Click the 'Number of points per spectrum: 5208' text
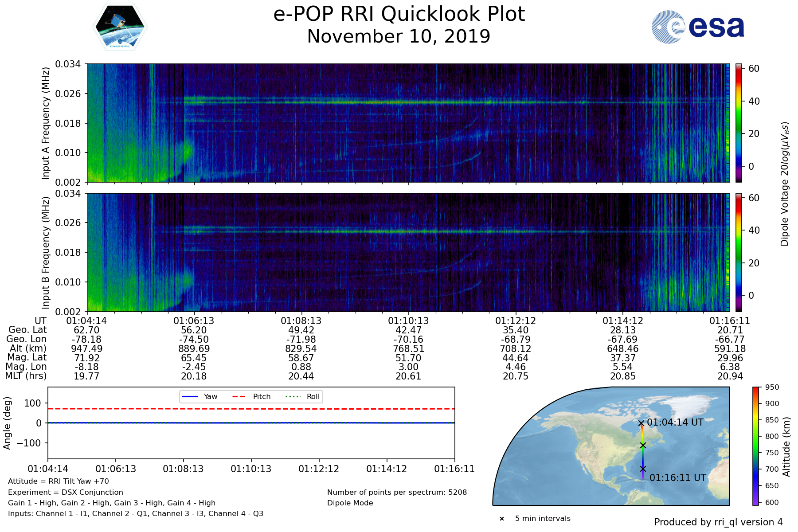This screenshot has width=798, height=532. 397,492
